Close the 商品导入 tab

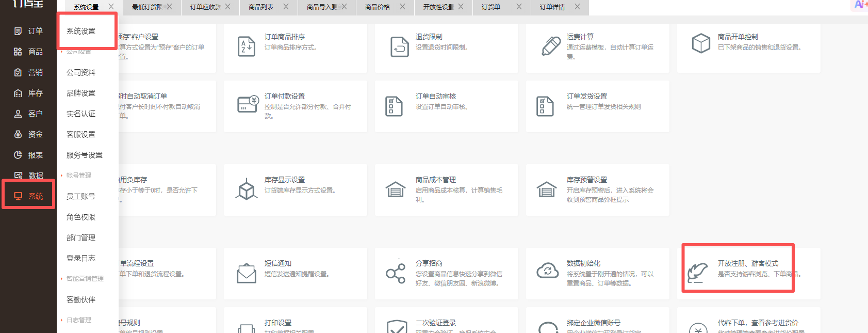coord(344,7)
